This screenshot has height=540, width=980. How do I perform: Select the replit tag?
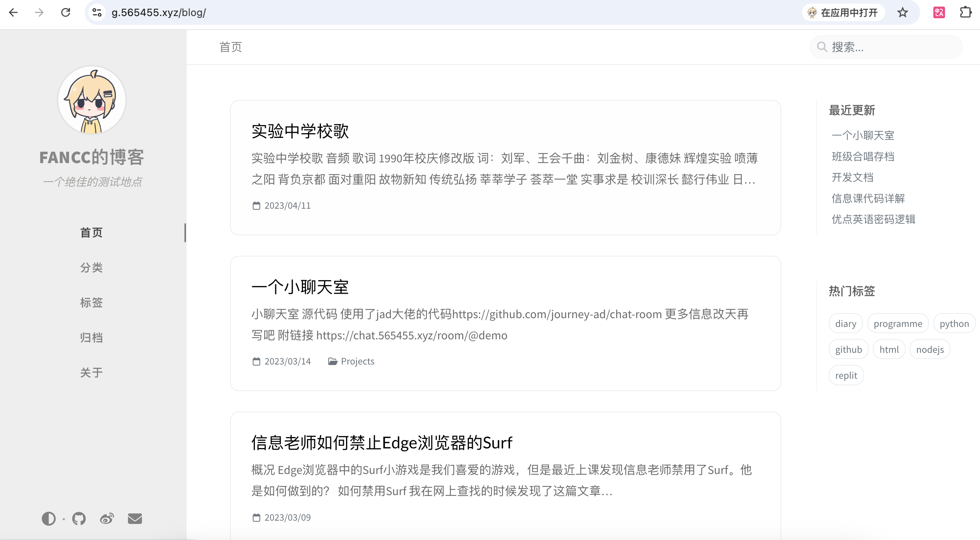(846, 375)
